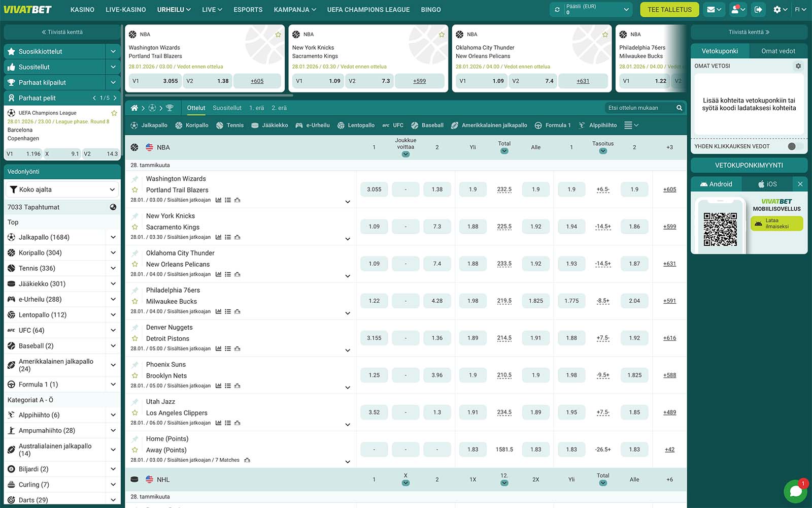This screenshot has height=508, width=812.
Task: Open the Päätili (EUR) account dropdown
Action: coord(591,10)
